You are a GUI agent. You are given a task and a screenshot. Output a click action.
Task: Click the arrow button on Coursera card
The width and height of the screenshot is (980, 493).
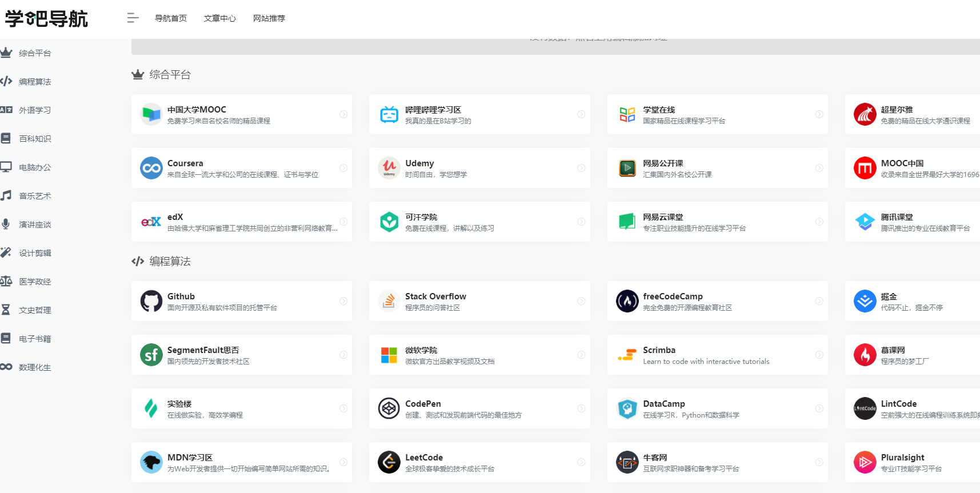pyautogui.click(x=343, y=168)
